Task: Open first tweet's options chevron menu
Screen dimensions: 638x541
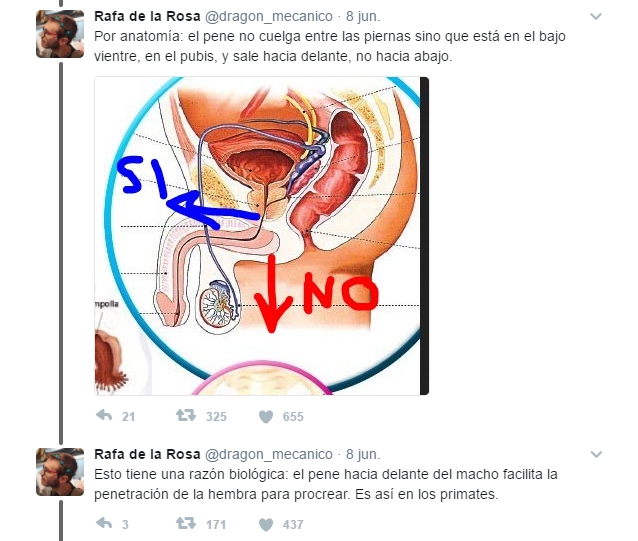Action: click(x=596, y=17)
